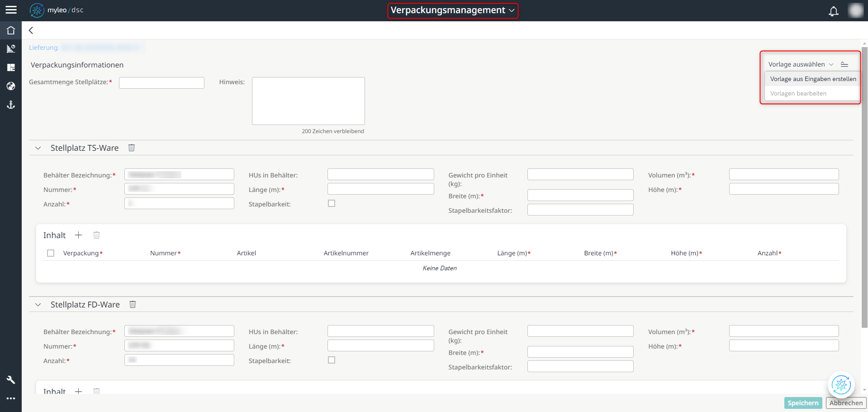
Task: Open the Verpackungsmanagement module dropdown
Action: click(452, 10)
